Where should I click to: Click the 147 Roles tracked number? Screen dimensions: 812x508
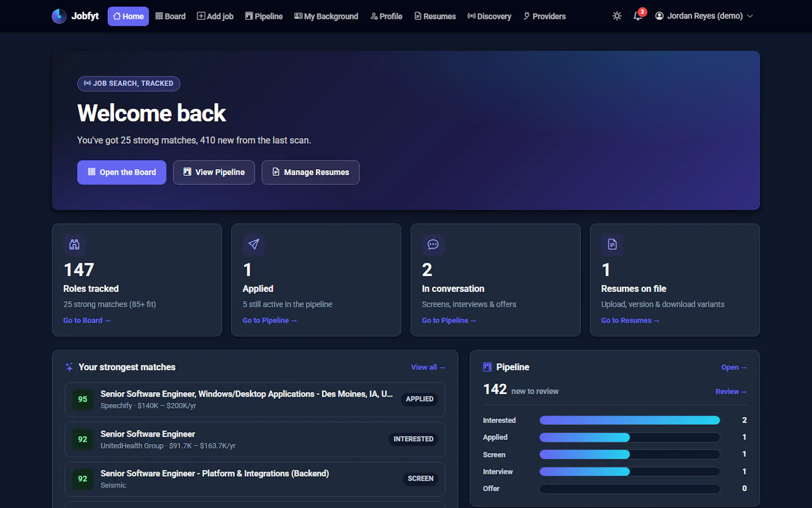point(79,270)
